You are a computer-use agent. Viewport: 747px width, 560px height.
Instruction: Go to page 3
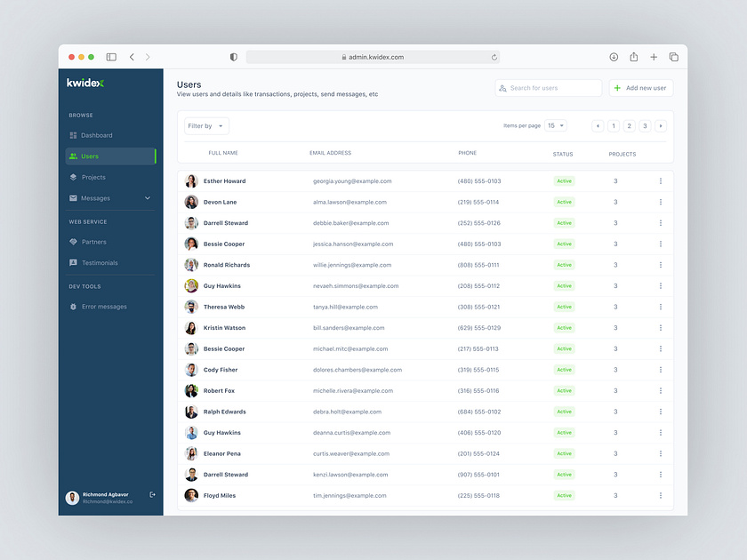645,126
